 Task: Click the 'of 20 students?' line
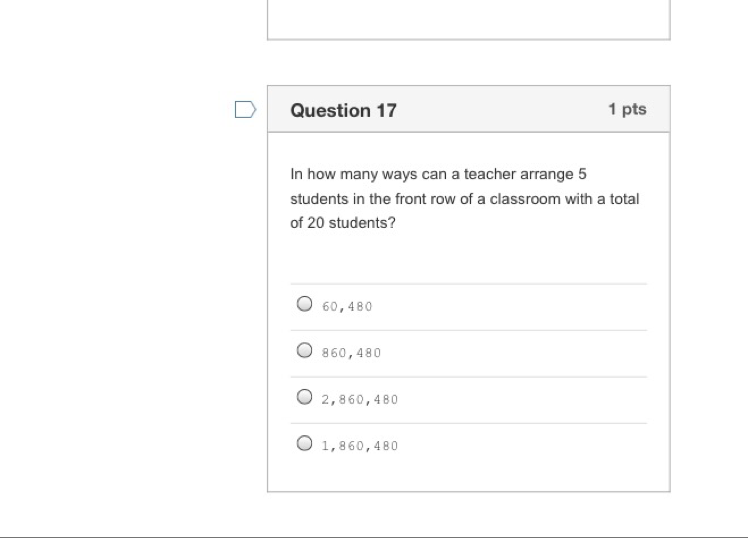[342, 224]
